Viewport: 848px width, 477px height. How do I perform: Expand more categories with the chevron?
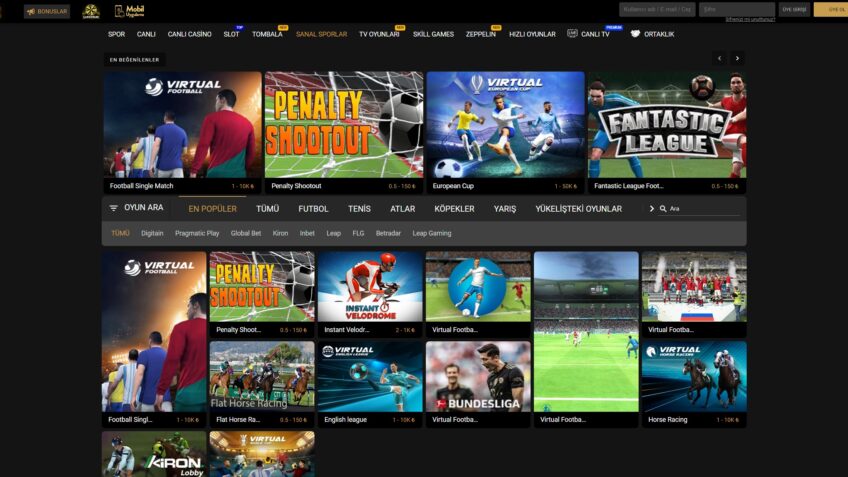point(651,208)
